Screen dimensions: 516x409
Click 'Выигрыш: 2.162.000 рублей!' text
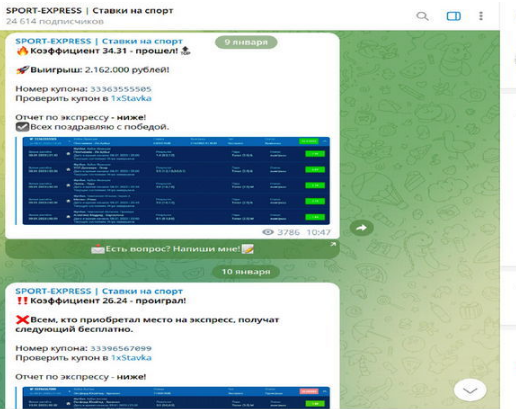(100, 70)
